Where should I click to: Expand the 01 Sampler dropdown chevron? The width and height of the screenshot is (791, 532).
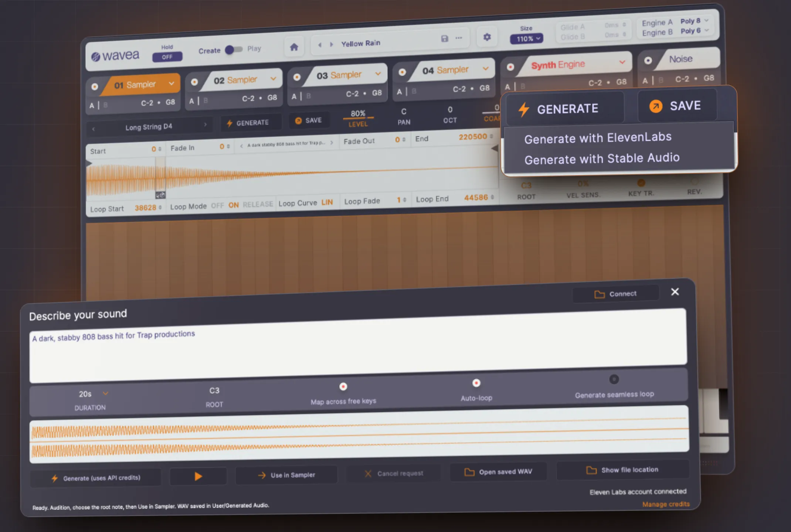pyautogui.click(x=171, y=83)
